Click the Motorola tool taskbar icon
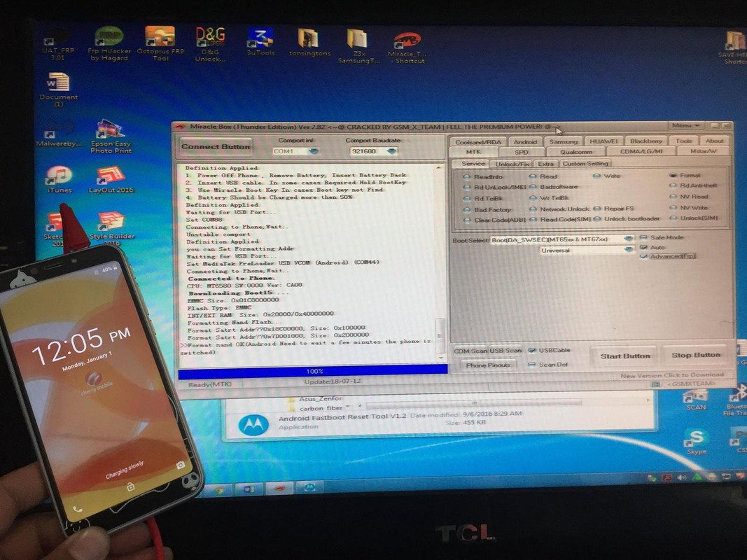Screen dimensions: 747x560 click(x=309, y=486)
